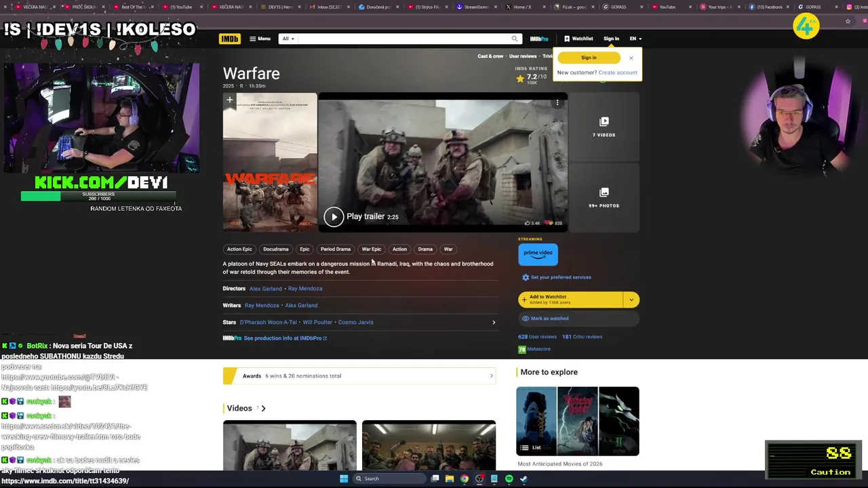The width and height of the screenshot is (868, 488).
Task: Follow the Create account link
Action: [x=618, y=73]
